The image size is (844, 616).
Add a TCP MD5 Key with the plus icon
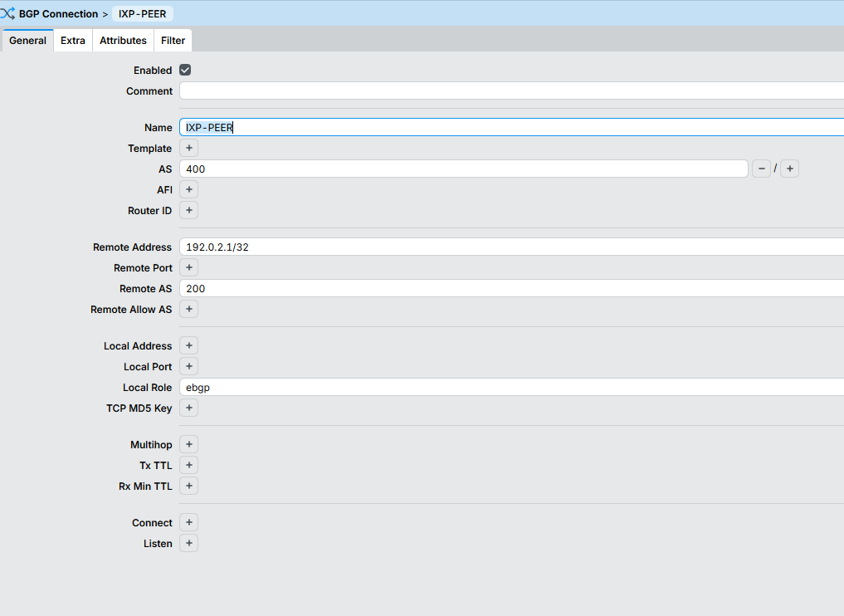coord(189,408)
